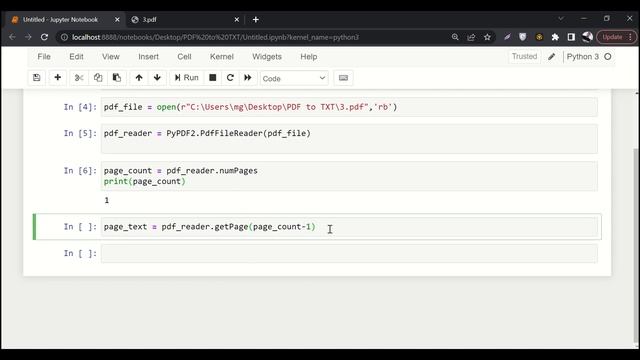Click the empty last code cell
Image resolution: width=640 pixels, height=360 pixels.
[x=349, y=253]
